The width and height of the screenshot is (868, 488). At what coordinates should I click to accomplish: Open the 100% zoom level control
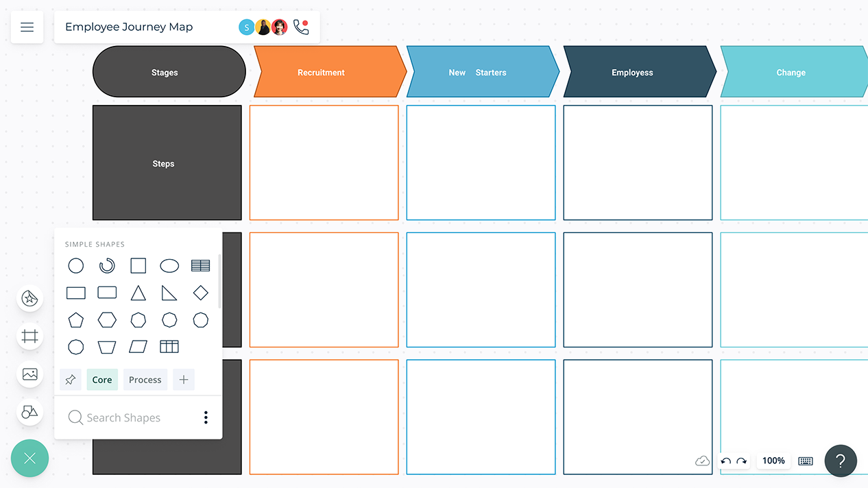pos(773,461)
